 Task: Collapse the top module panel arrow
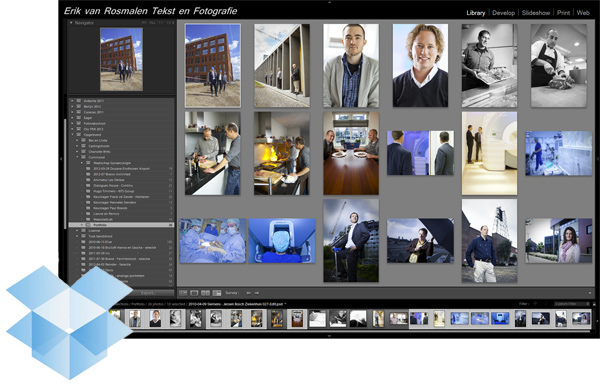(x=329, y=2)
